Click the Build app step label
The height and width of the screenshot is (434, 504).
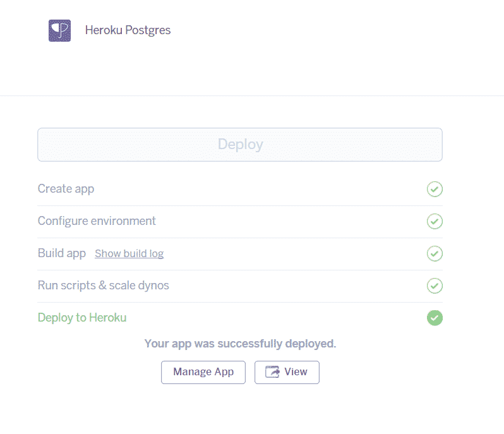[62, 253]
